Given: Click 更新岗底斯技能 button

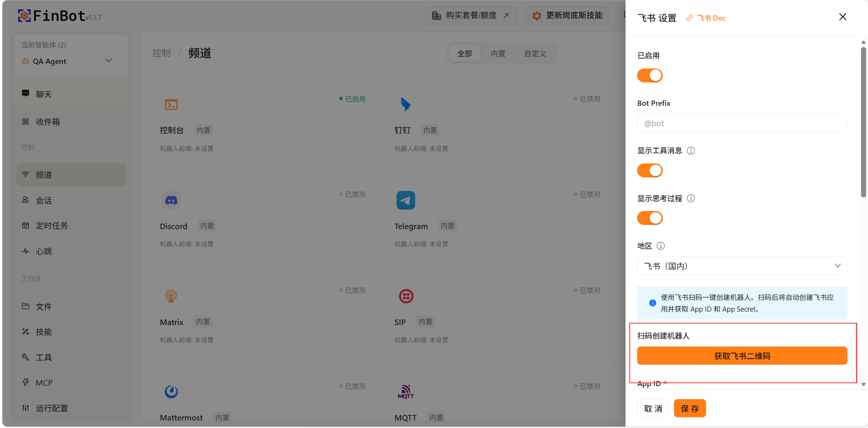Looking at the screenshot, I should (x=567, y=15).
